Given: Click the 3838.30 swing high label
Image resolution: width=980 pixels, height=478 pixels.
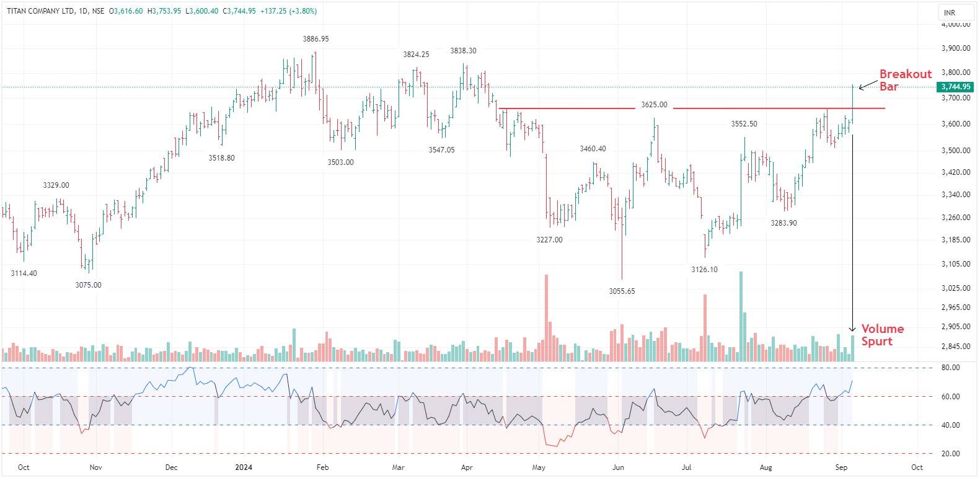Looking at the screenshot, I should (464, 51).
